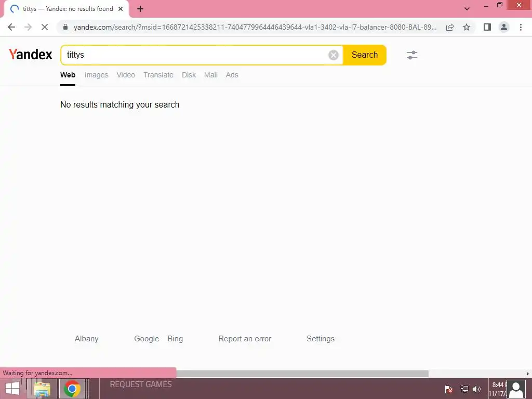Screen dimensions: 532x399
Task: Click the yellow Search button
Action: [x=365, y=55]
